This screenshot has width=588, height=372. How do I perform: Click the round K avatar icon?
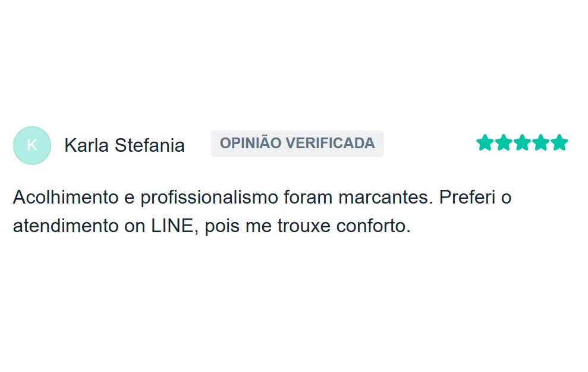coord(32,145)
